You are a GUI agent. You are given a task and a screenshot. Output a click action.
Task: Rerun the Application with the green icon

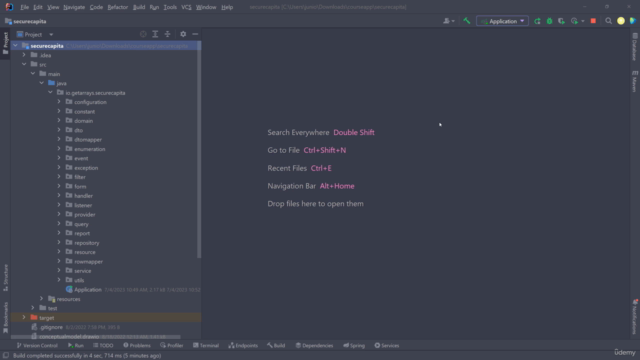pos(537,21)
